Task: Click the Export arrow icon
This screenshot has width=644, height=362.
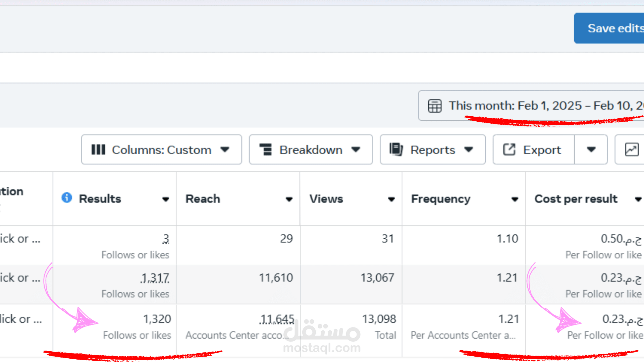Action: (x=509, y=149)
